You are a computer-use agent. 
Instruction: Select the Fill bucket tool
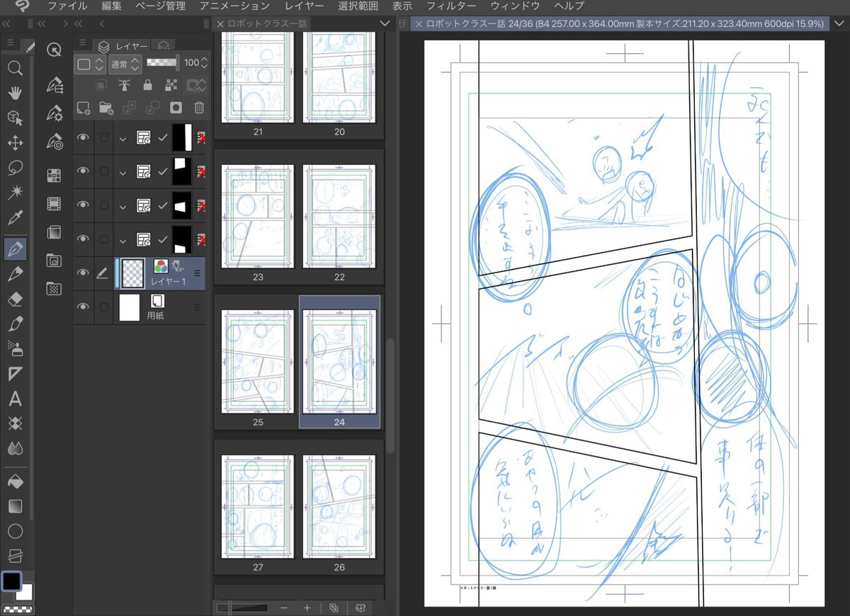click(x=14, y=482)
